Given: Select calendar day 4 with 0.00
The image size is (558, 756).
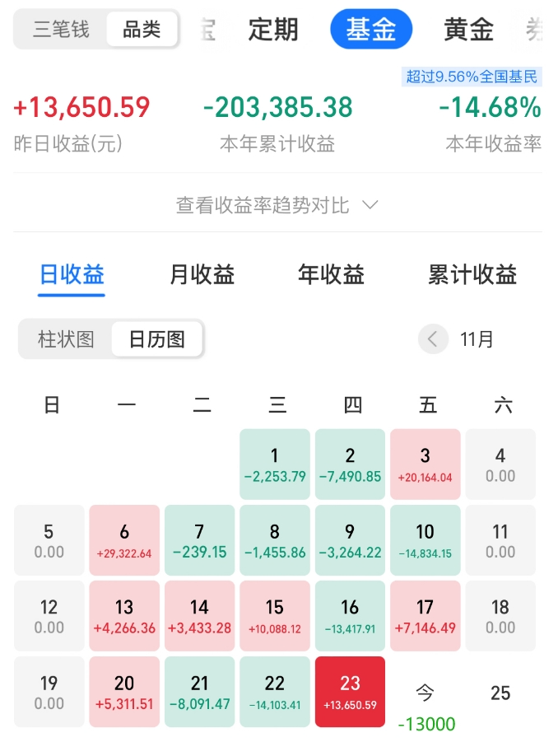Looking at the screenshot, I should [x=500, y=464].
